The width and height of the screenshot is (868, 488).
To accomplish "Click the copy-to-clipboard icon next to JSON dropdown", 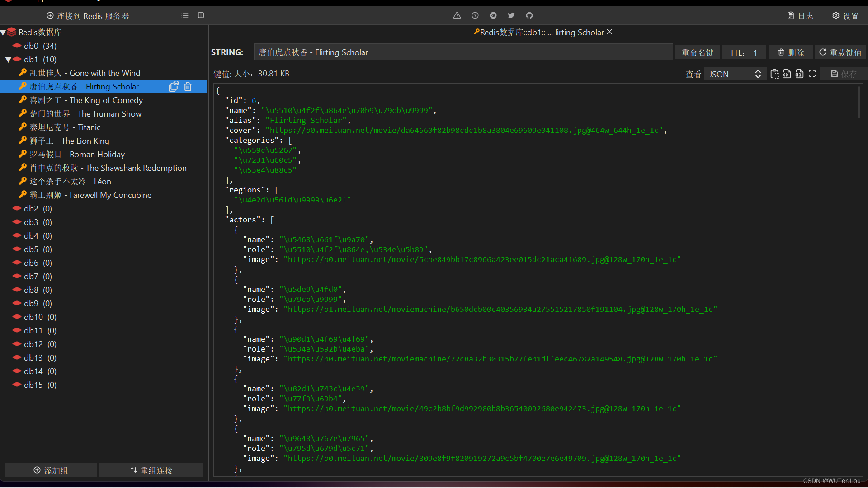I will [x=775, y=74].
